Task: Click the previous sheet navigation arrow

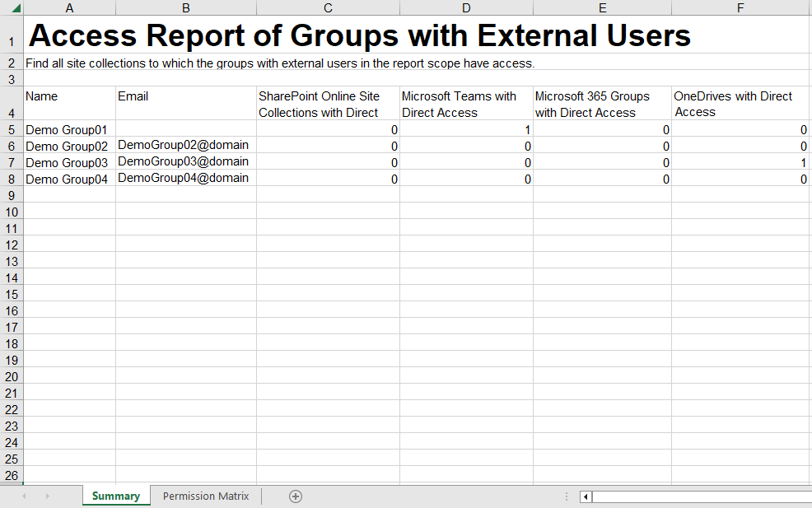Action: (23, 496)
